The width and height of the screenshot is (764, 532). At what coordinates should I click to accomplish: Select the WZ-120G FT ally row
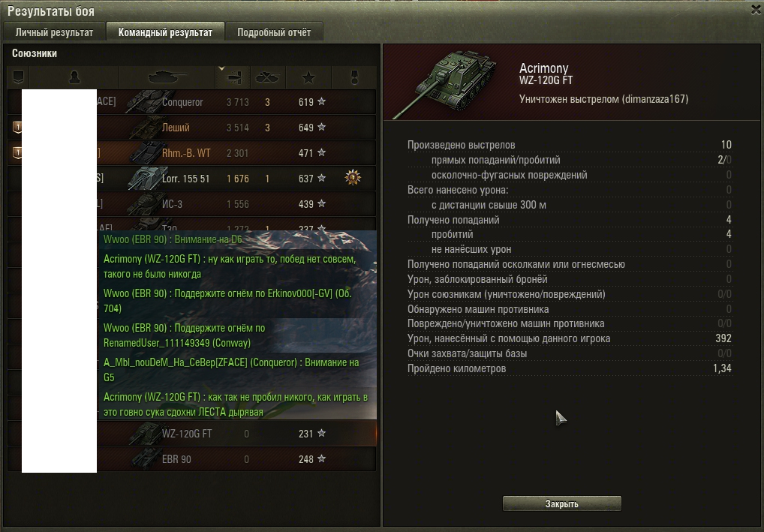[192, 434]
